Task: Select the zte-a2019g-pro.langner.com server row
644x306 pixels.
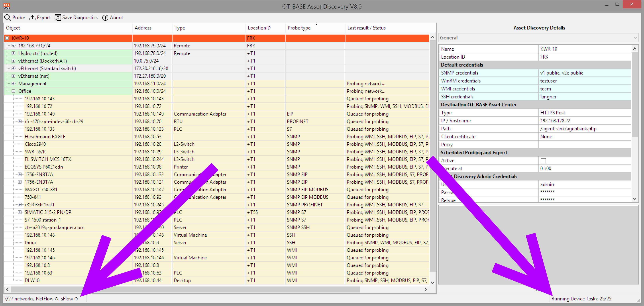Action: tap(217, 227)
